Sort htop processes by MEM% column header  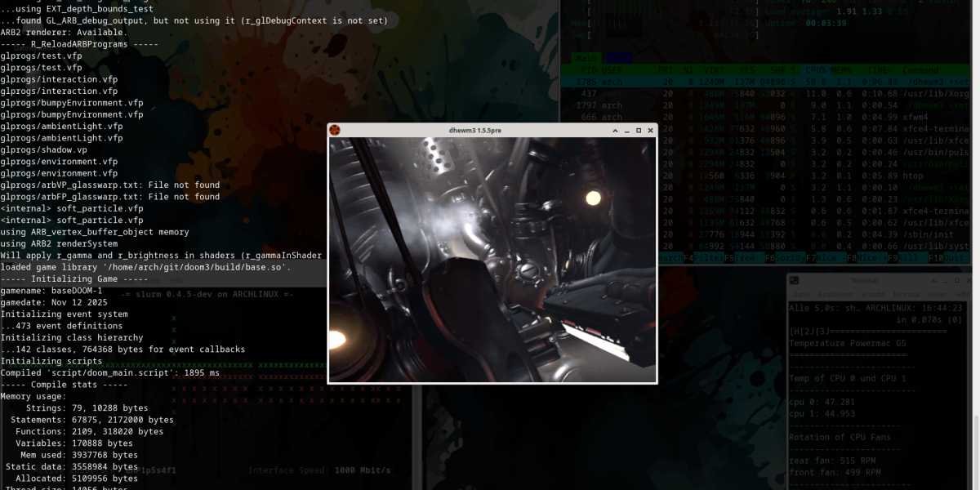(x=841, y=70)
